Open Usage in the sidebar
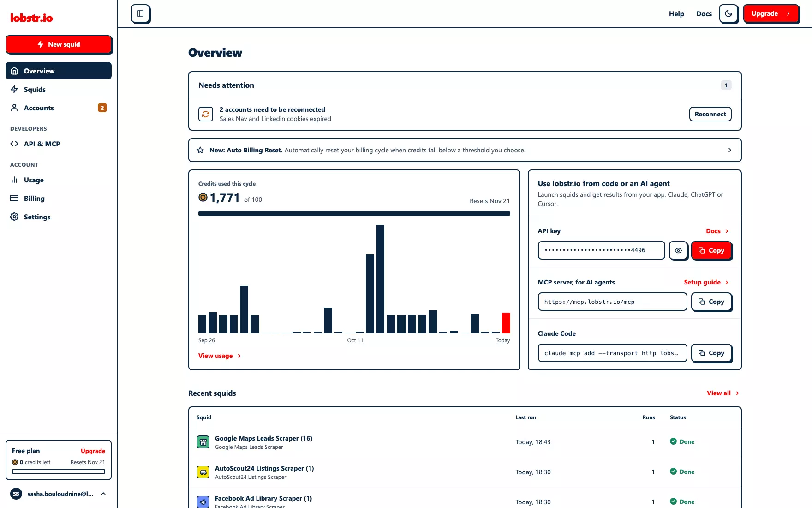This screenshot has width=812, height=508. click(59, 180)
